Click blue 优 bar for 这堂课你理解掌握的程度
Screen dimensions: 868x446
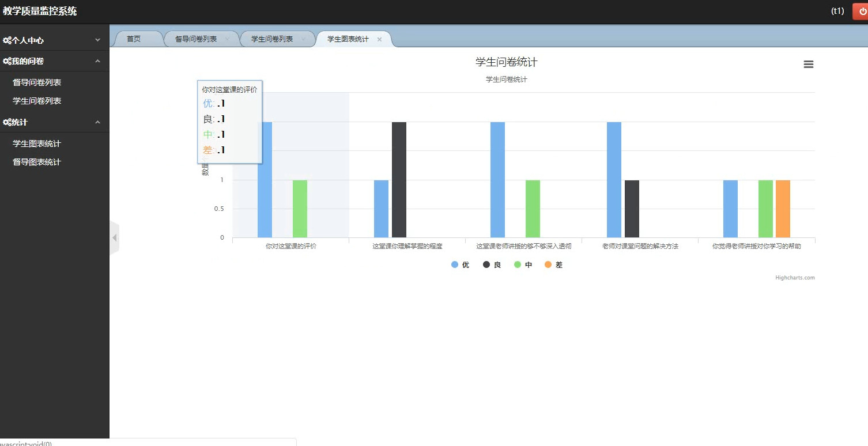(381, 209)
